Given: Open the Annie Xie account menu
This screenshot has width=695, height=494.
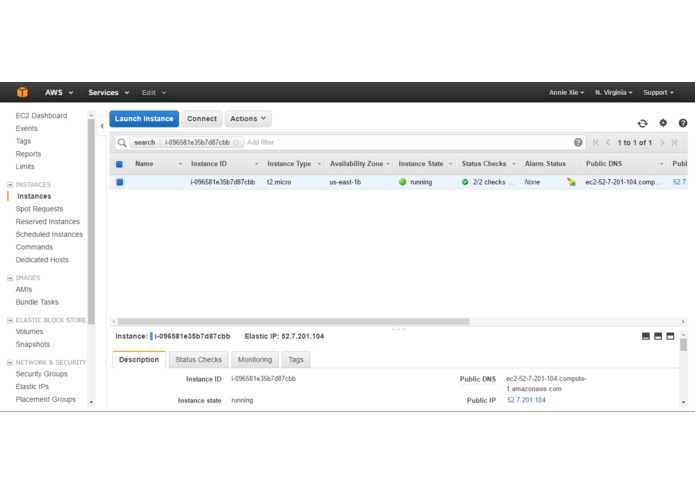Looking at the screenshot, I should (566, 92).
